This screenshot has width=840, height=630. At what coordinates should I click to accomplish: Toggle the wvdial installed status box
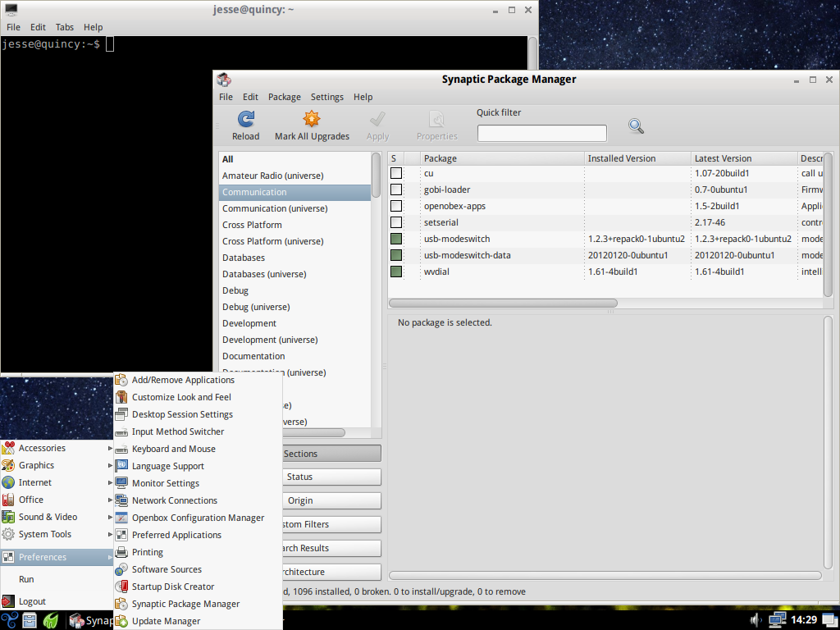396,272
